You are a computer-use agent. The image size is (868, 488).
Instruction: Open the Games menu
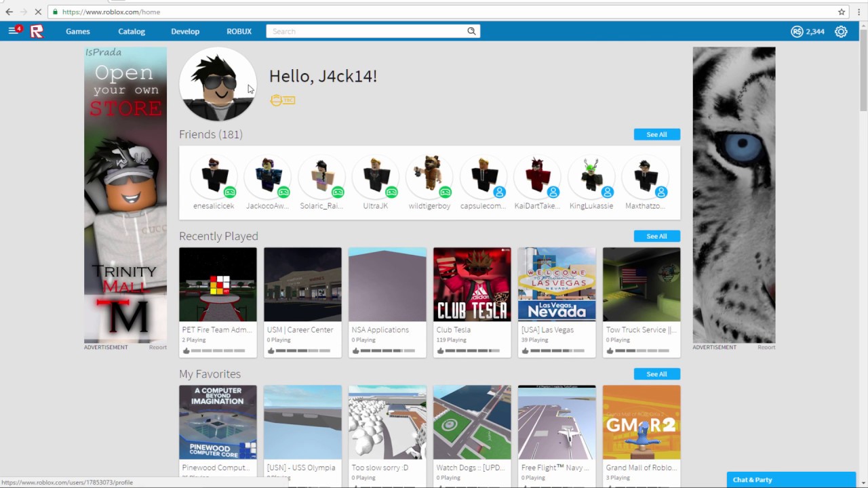click(x=78, y=31)
